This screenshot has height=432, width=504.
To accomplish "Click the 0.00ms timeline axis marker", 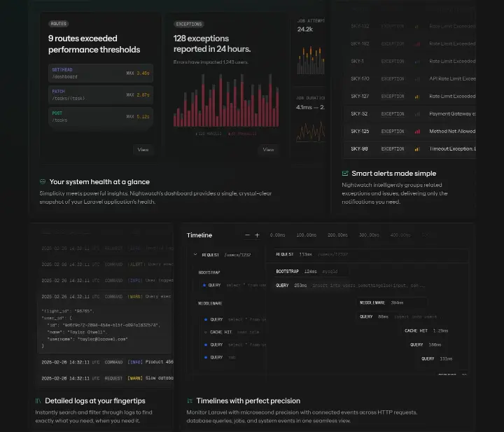I will tap(277, 235).
